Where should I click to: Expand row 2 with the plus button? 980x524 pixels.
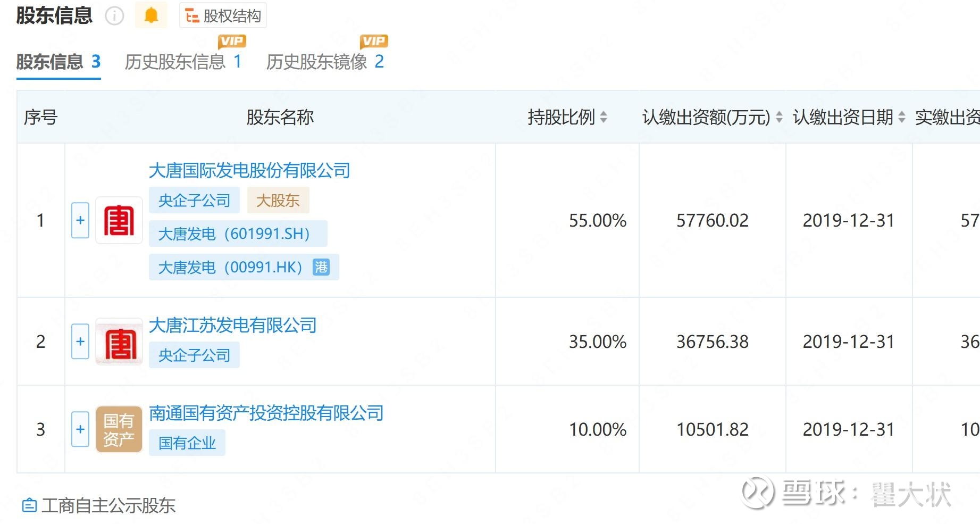pos(80,342)
